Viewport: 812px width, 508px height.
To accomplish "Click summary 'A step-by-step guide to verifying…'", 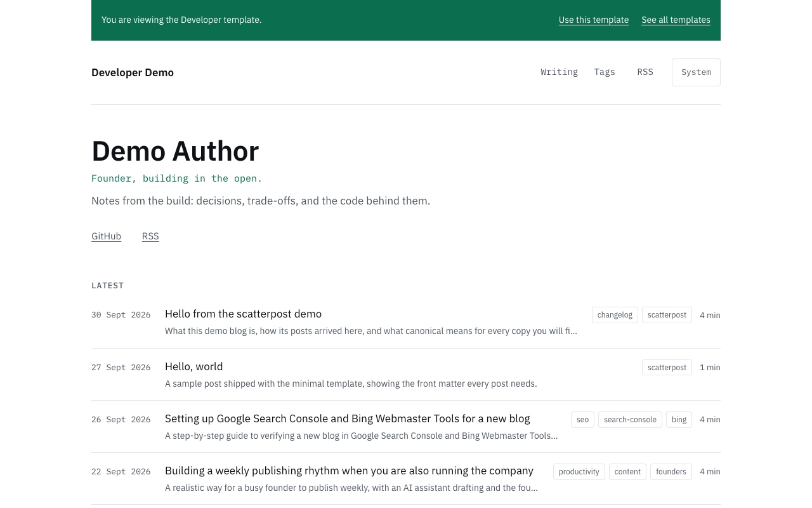I will point(362,436).
